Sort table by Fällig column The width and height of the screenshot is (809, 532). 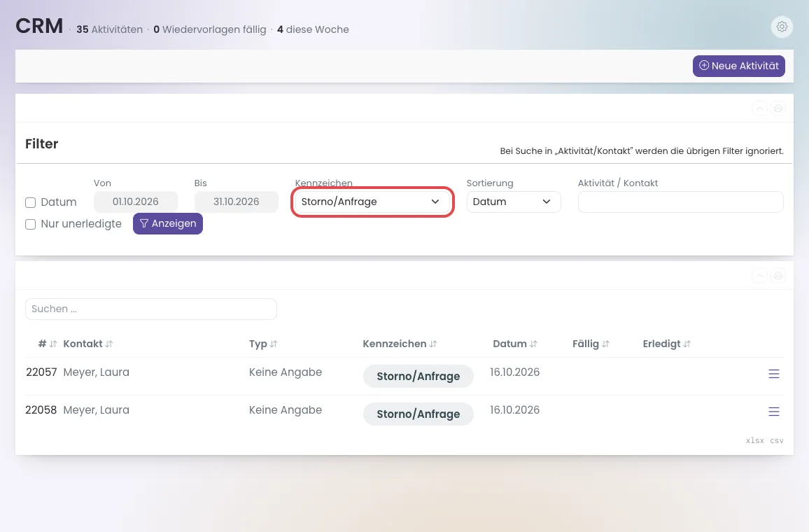pyautogui.click(x=591, y=344)
